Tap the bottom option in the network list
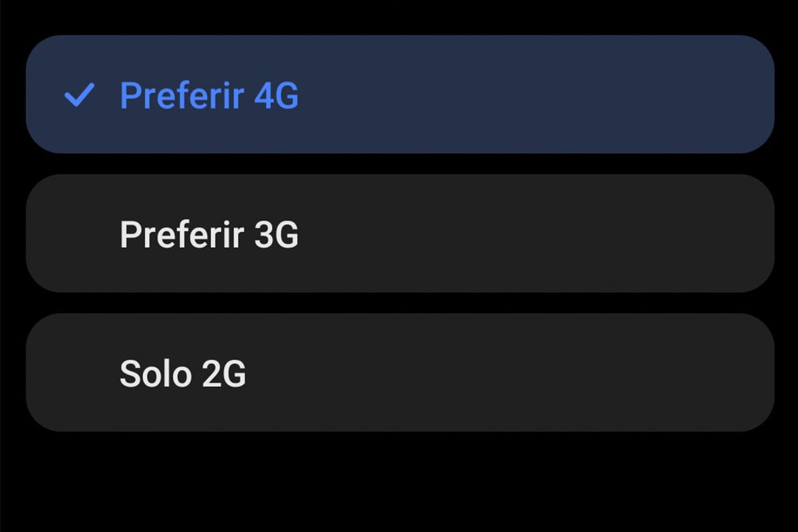 coord(399,374)
